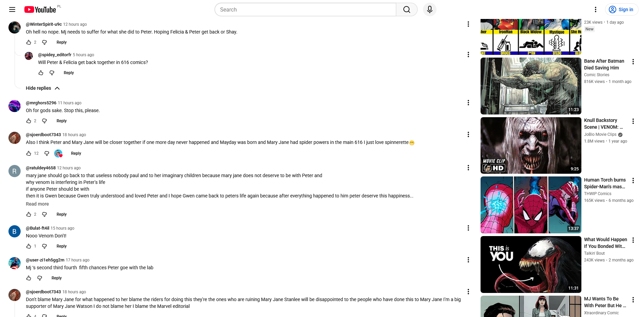Reply to @Bulat-ft4il's comment

[62, 246]
